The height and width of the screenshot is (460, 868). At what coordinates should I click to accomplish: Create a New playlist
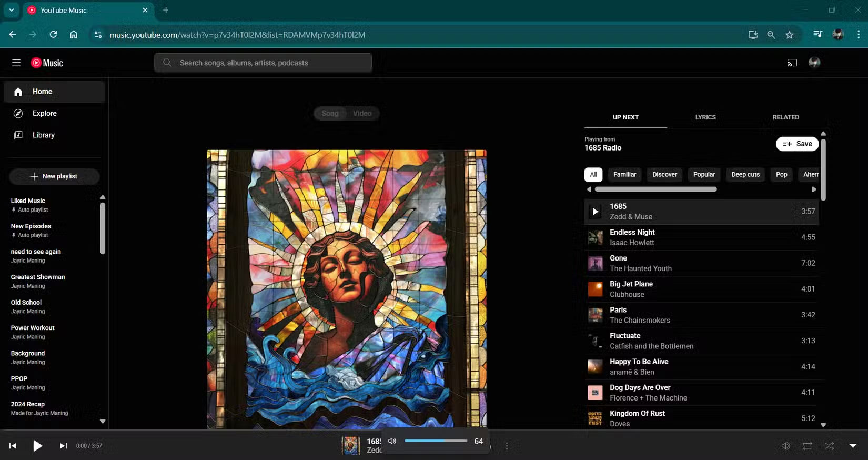(54, 176)
